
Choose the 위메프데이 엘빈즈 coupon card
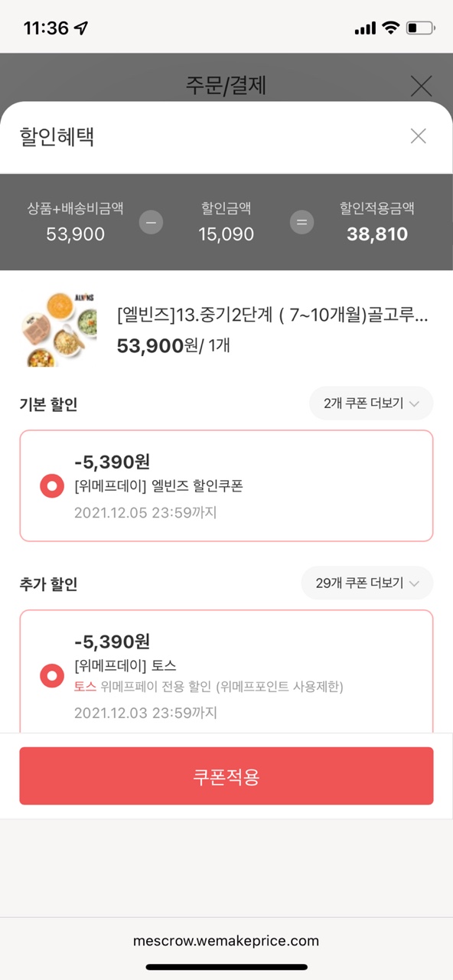coord(226,485)
